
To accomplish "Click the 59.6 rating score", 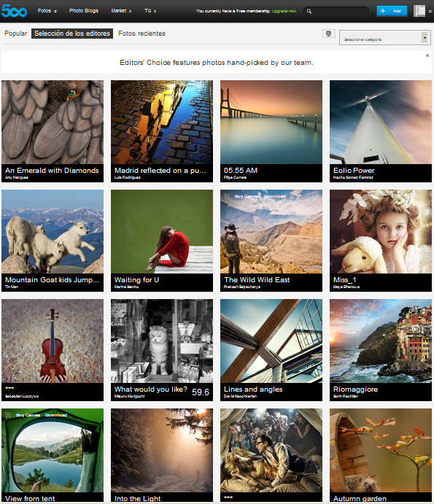I will (x=201, y=392).
